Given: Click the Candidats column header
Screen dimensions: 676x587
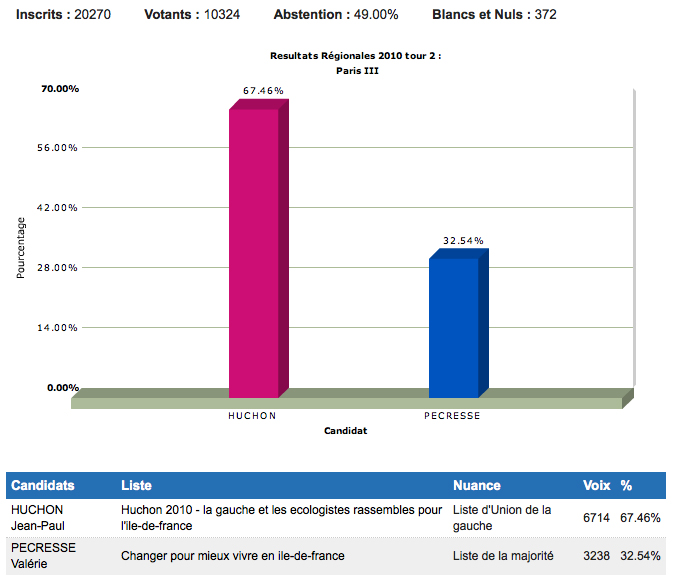Looking at the screenshot, I should tap(43, 485).
